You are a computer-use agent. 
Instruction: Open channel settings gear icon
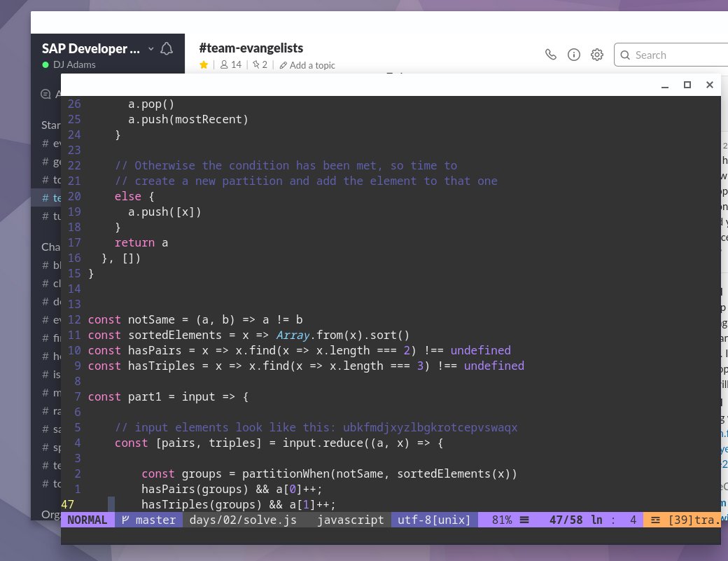597,55
